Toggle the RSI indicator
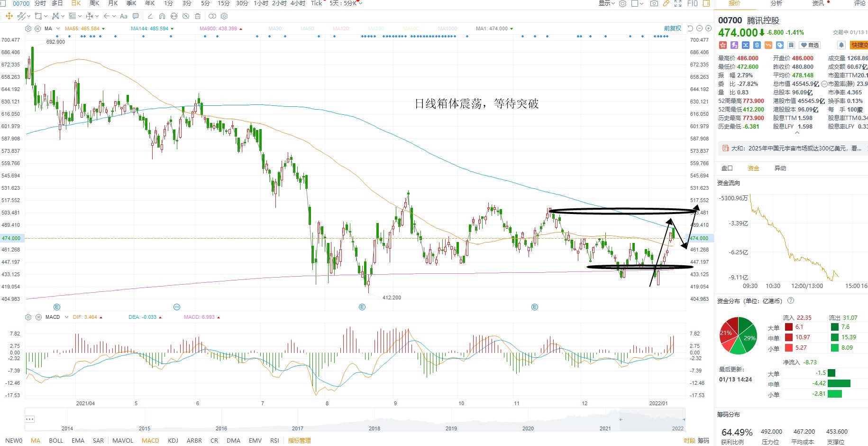Viewport: 868px width, 446px height. (x=274, y=440)
